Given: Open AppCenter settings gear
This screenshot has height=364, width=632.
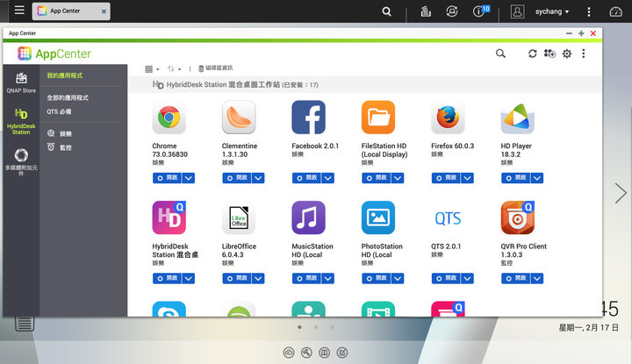Looking at the screenshot, I should pyautogui.click(x=567, y=54).
